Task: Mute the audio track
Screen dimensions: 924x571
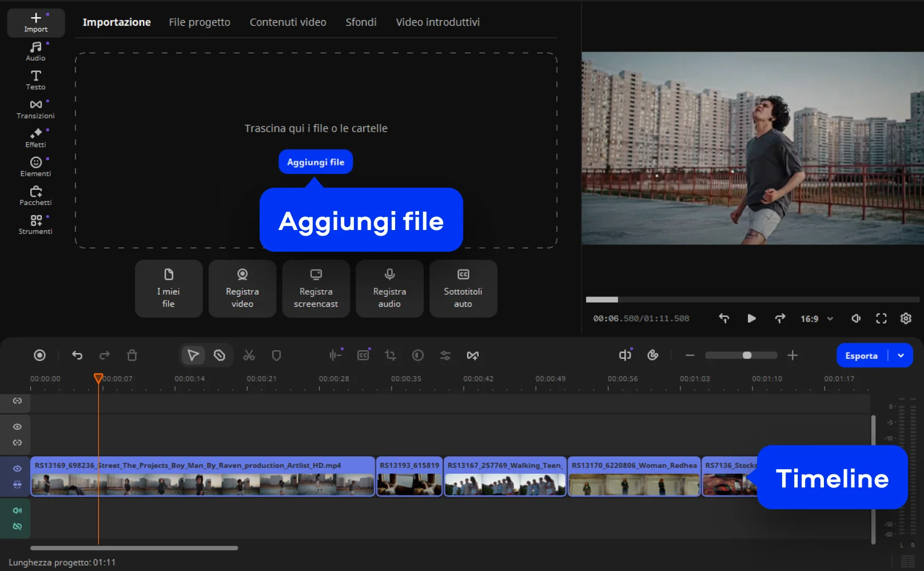Action: pyautogui.click(x=17, y=510)
